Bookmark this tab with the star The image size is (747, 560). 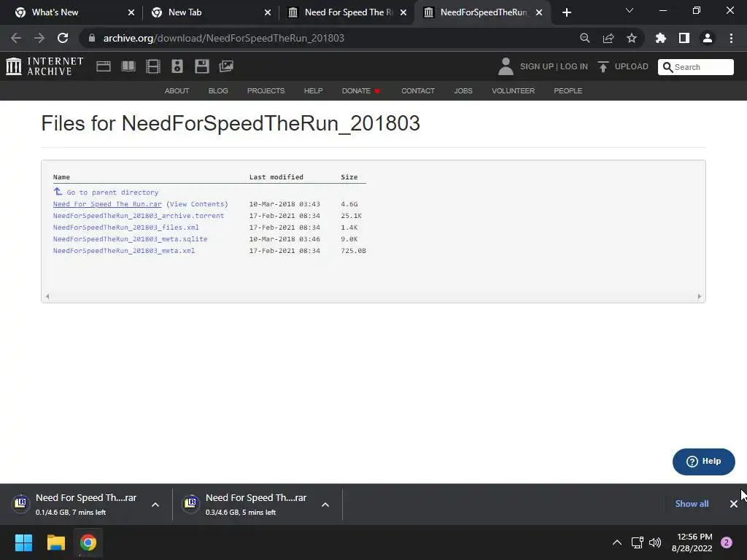pos(632,38)
